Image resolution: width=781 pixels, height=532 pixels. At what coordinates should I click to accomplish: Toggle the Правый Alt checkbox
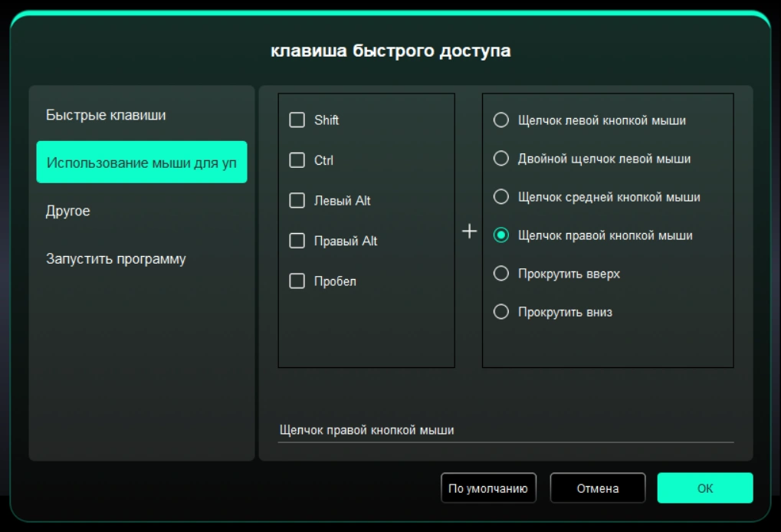pyautogui.click(x=297, y=241)
